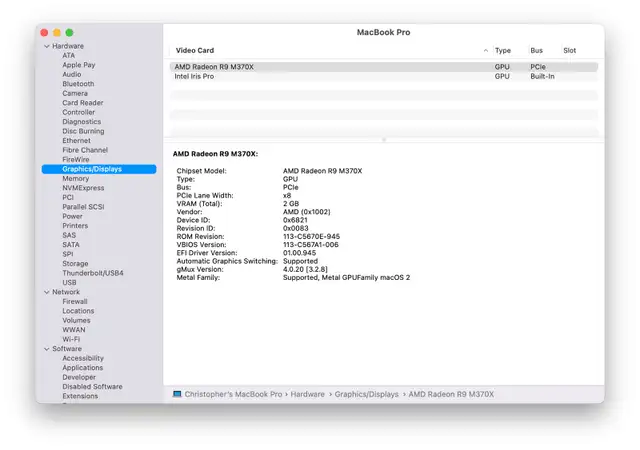Open the Memory section
Screen dimensions: 640x450
[x=76, y=178]
